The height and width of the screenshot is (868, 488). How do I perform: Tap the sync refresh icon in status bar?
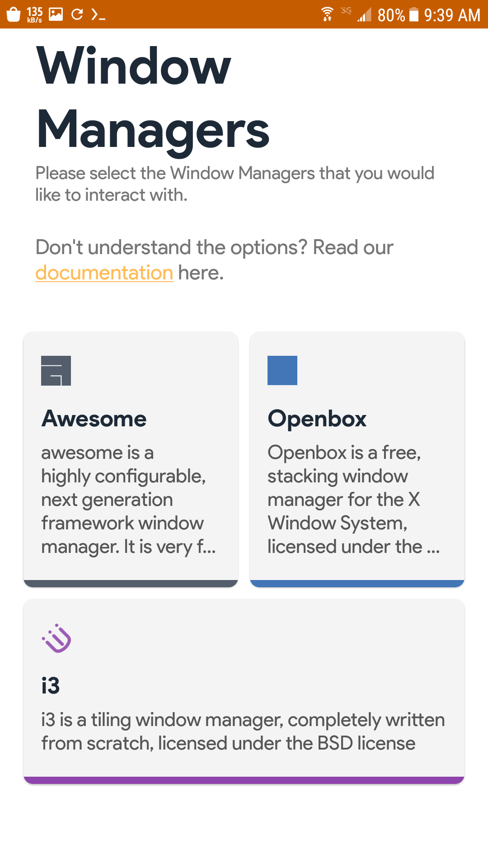[x=77, y=14]
